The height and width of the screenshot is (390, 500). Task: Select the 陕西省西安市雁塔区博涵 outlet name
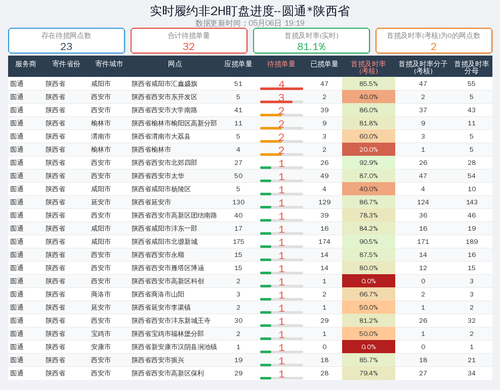168,268
